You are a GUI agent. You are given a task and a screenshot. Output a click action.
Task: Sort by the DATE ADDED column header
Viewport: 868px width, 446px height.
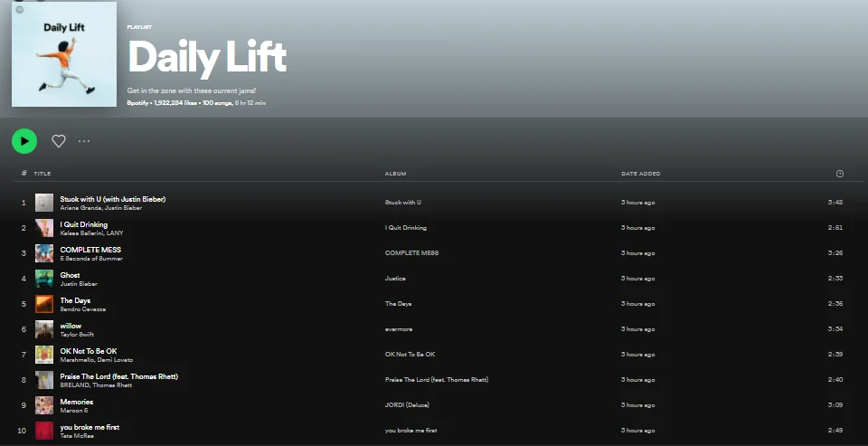pos(641,174)
